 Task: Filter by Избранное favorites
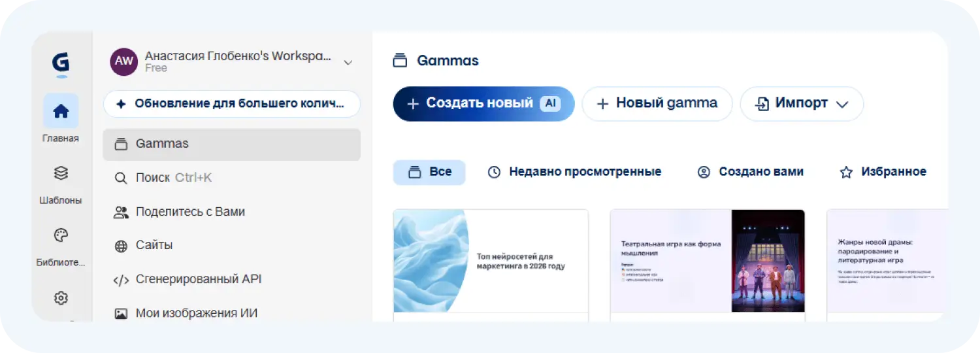pos(883,172)
